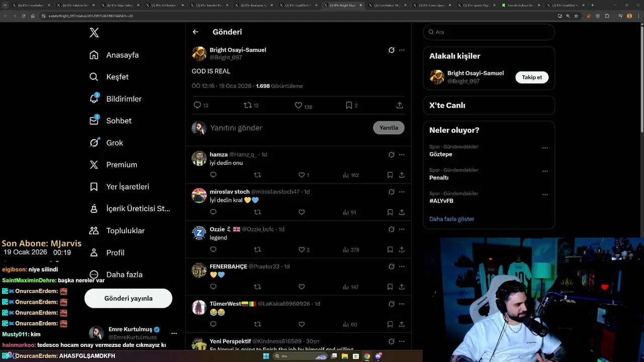Repost the main post with 12 reposts
Viewport: 644px width, 362px height.
(251, 105)
